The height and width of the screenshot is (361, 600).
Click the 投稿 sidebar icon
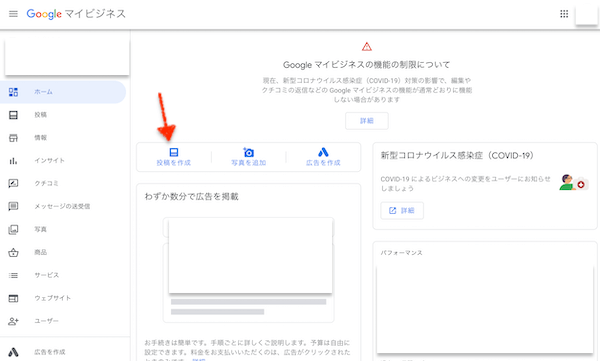(x=13, y=115)
